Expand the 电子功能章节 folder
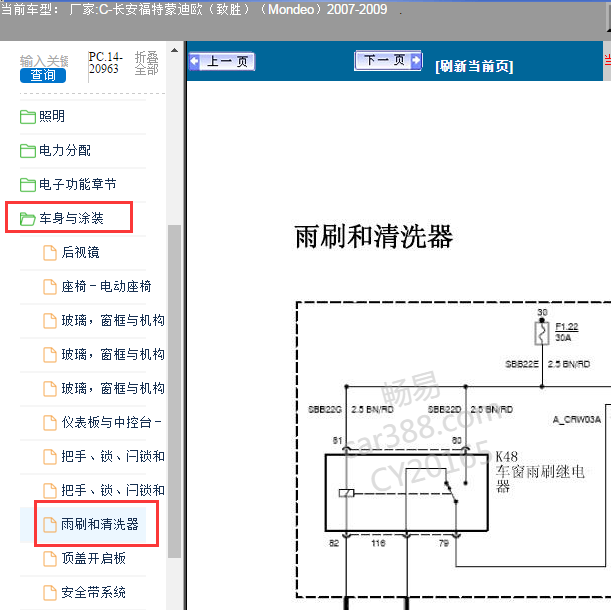This screenshot has height=610, width=611. (x=78, y=184)
